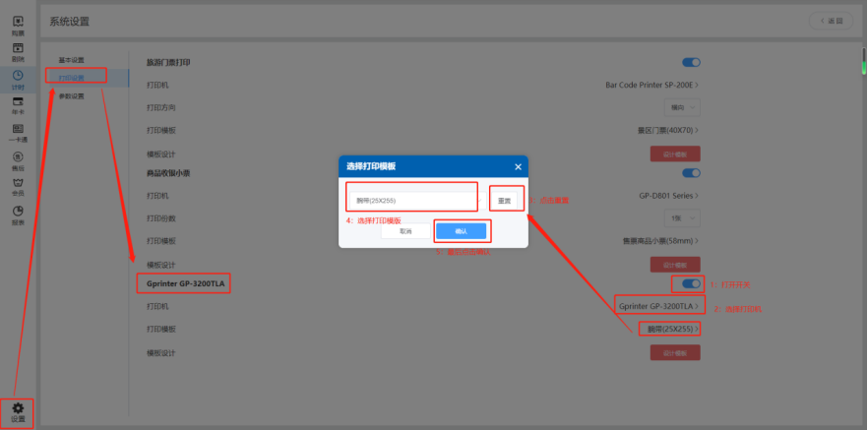
Task: Click the 设置 gear icon at bottom left
Action: [x=18, y=411]
